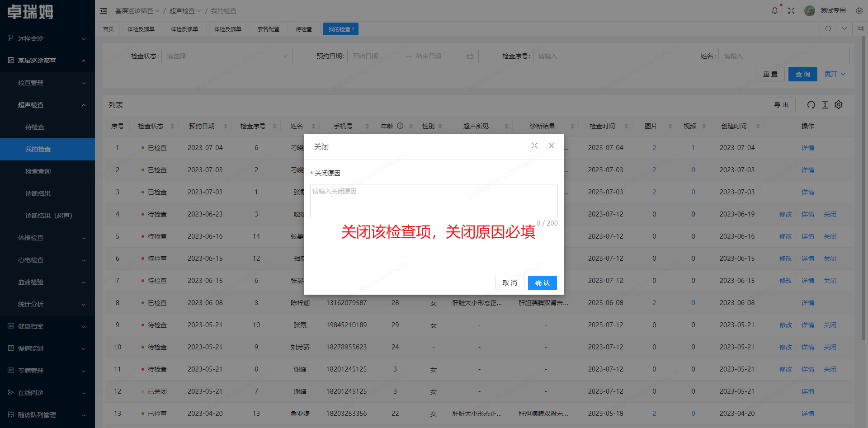The width and height of the screenshot is (868, 428).
Task: Click the 远程会诊 sidebar icon
Action: (x=10, y=38)
